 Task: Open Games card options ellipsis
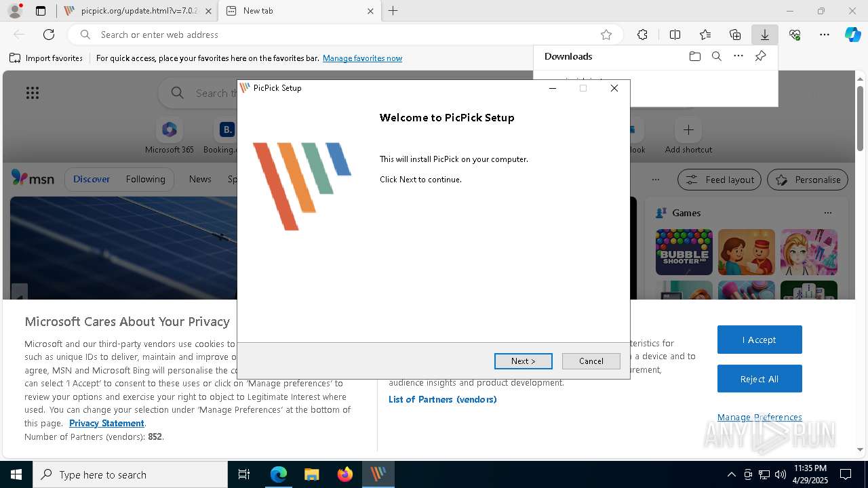click(827, 213)
